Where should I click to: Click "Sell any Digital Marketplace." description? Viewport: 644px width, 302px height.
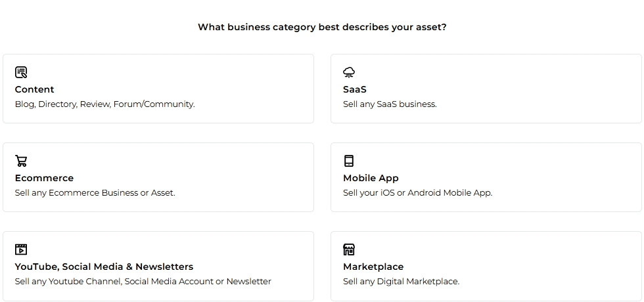(402, 282)
